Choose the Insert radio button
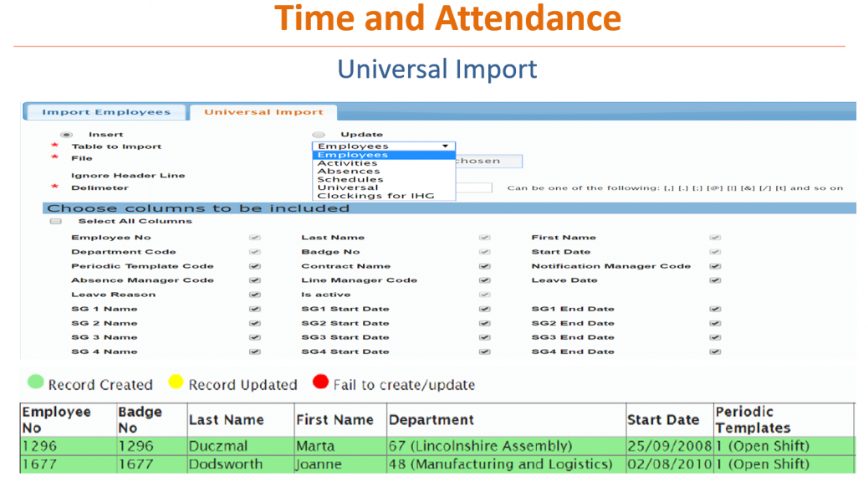Viewport: 868px width, 482px height. (66, 135)
